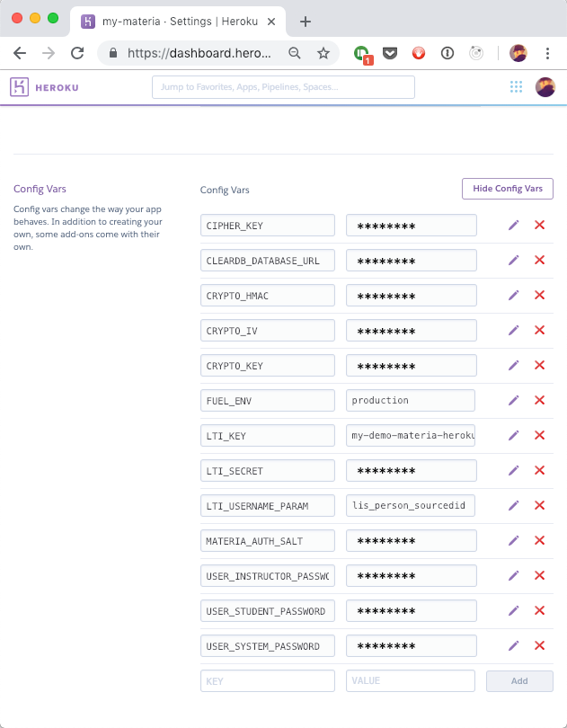Screen dimensions: 567x728
Task: Edit the USER_INSTRUCTOR_PASSWORD variable
Action: pos(513,576)
